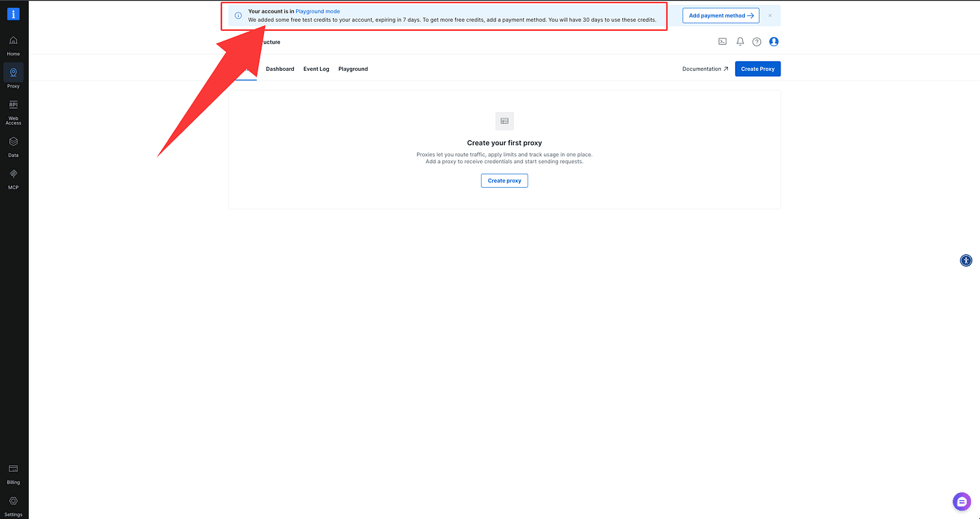980x519 pixels.
Task: Open the purple chat support bubble
Action: tap(962, 501)
